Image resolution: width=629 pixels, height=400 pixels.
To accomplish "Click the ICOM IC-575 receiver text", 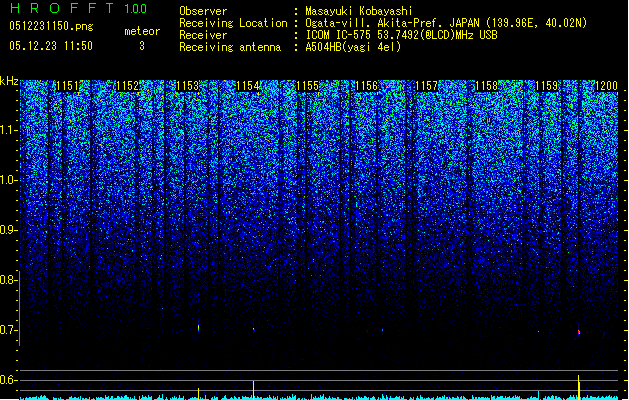I will [x=401, y=35].
